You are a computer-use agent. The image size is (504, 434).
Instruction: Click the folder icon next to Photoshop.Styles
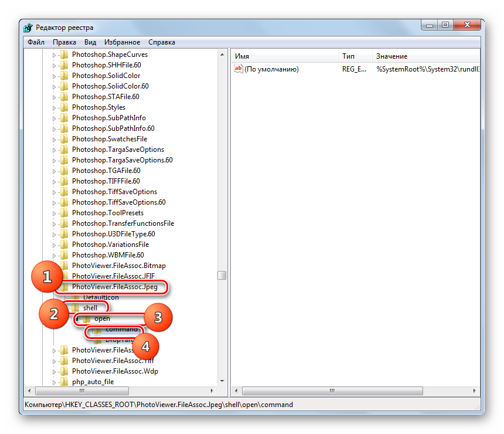click(x=64, y=107)
